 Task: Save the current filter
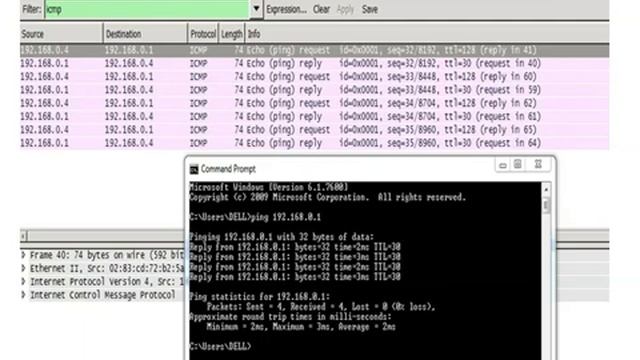pos(370,9)
